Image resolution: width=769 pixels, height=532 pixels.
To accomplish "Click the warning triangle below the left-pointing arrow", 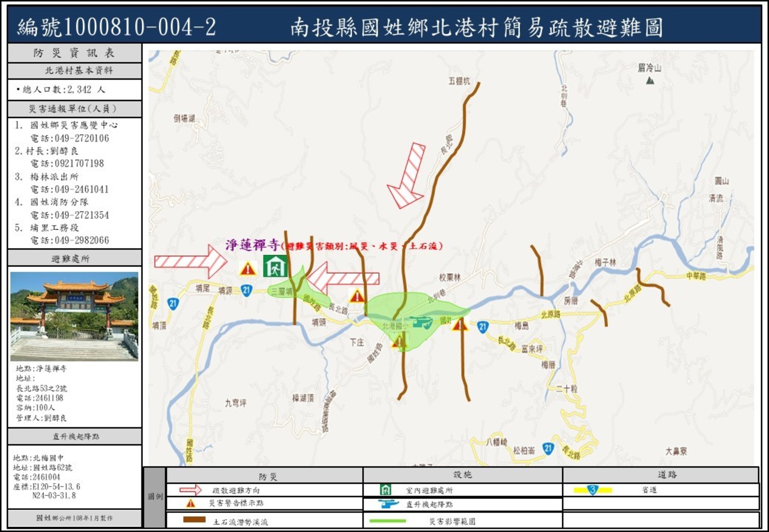I will (357, 296).
